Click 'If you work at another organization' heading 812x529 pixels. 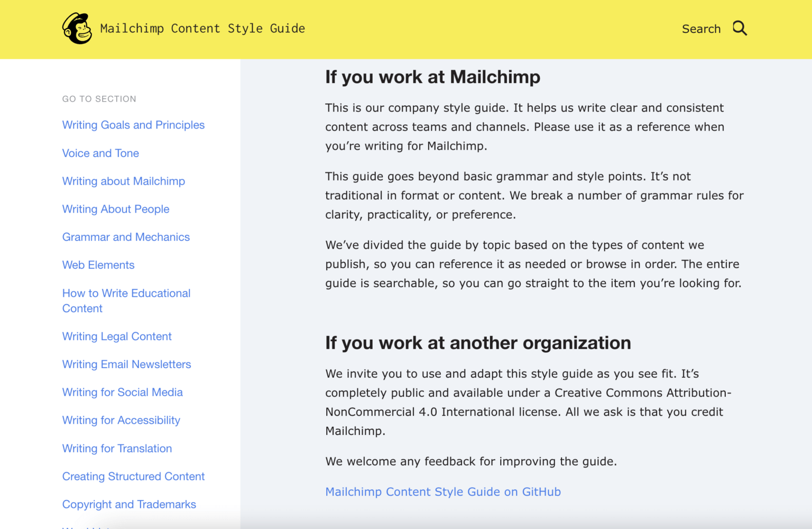point(478,343)
